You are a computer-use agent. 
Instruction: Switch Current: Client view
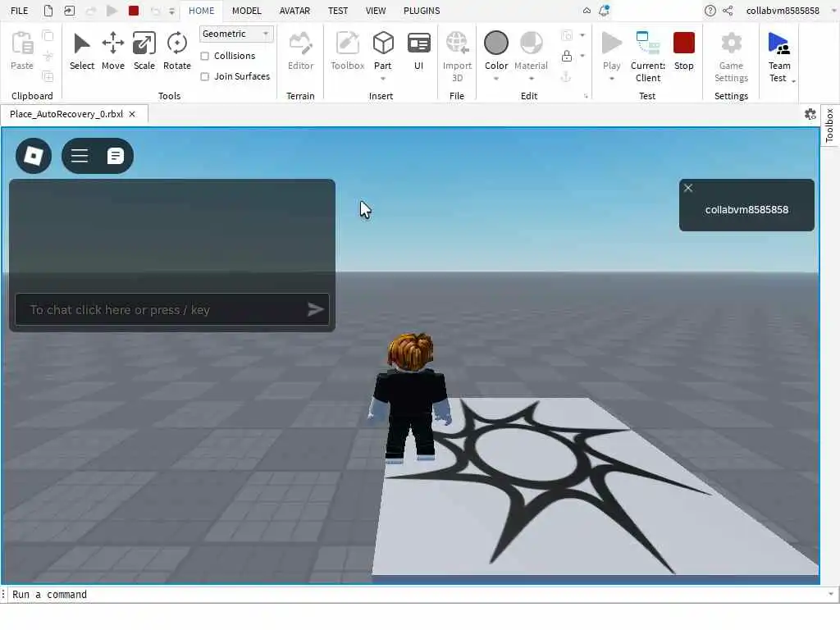point(648,57)
